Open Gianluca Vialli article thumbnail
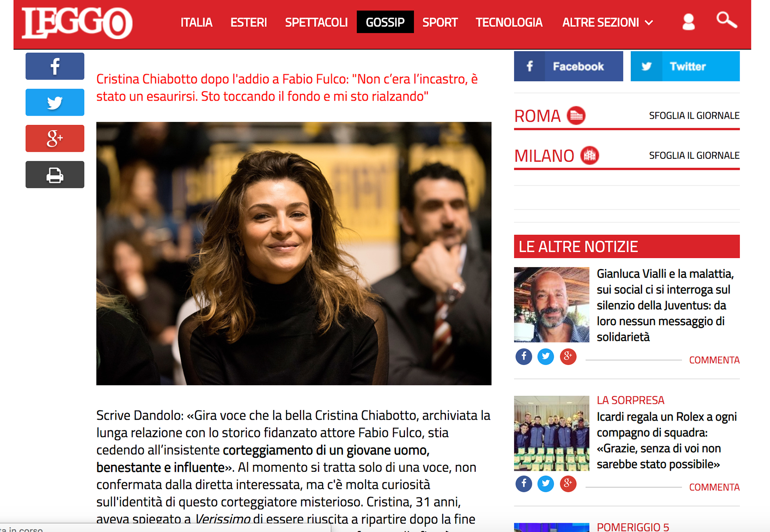This screenshot has width=770, height=532. (x=551, y=305)
